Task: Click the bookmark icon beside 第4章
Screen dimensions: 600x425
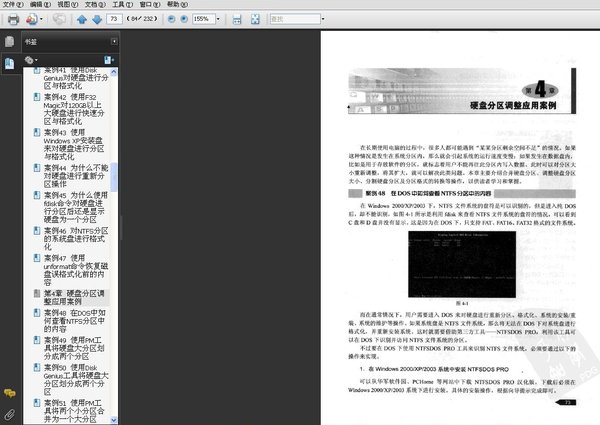Action: coord(37,293)
